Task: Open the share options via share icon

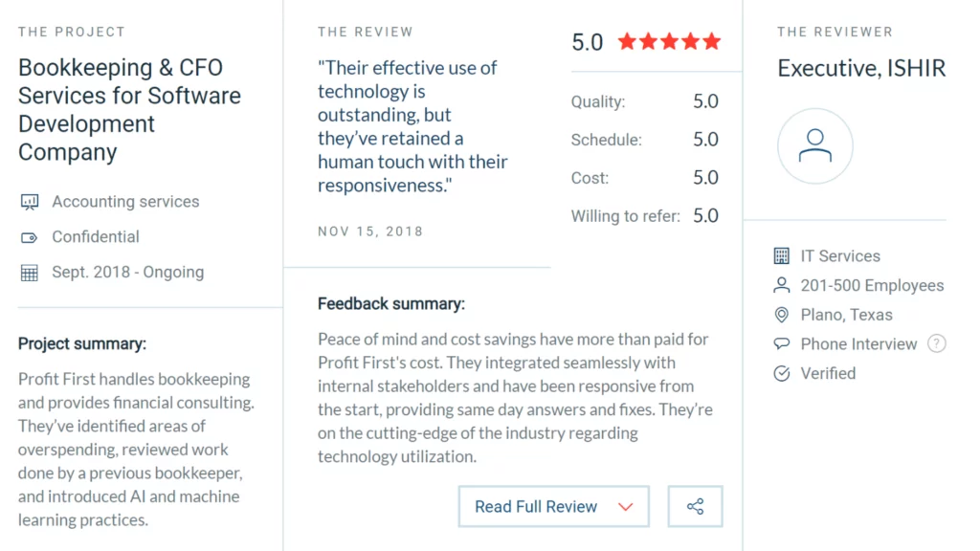Action: click(x=695, y=506)
